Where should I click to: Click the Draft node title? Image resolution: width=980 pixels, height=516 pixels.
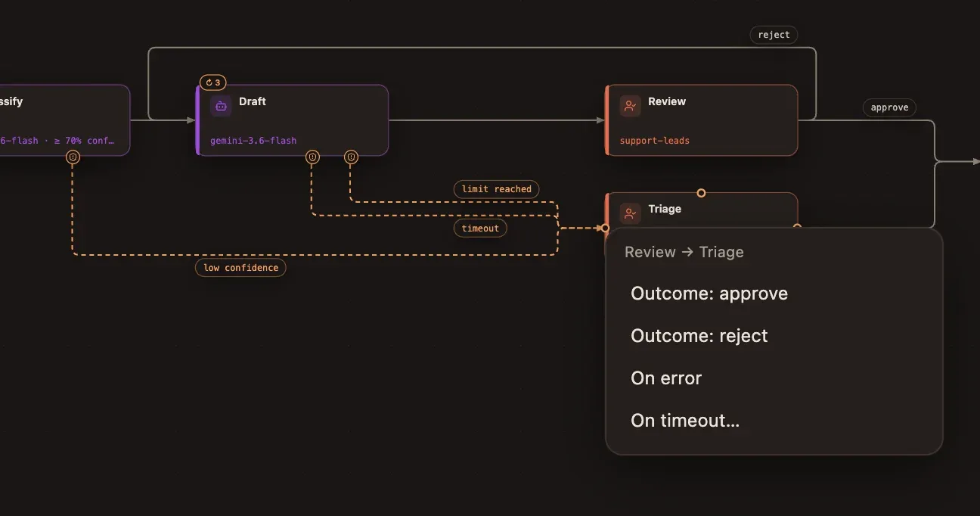(x=253, y=101)
